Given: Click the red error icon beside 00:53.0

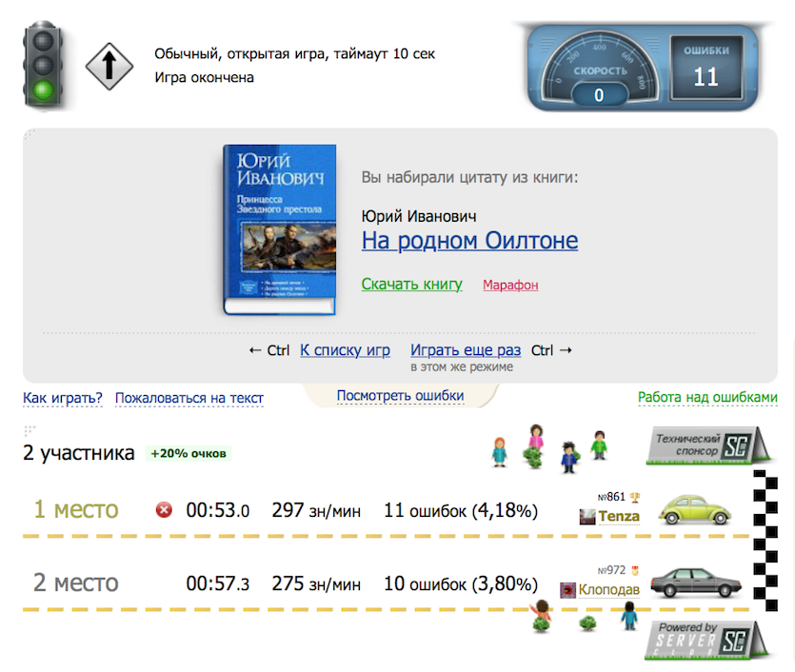Looking at the screenshot, I should point(164,511).
